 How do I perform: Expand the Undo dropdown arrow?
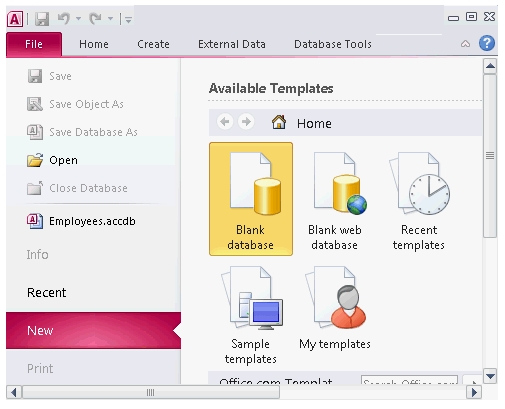79,18
